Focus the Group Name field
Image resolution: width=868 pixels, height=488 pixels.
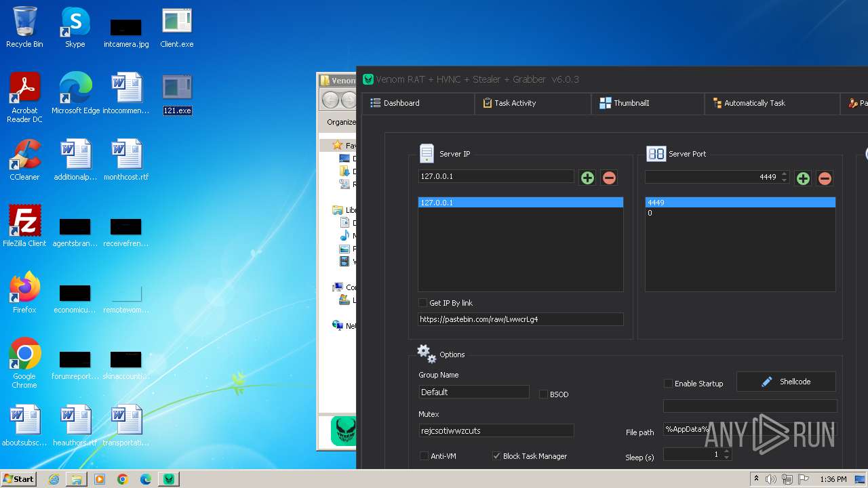(474, 392)
